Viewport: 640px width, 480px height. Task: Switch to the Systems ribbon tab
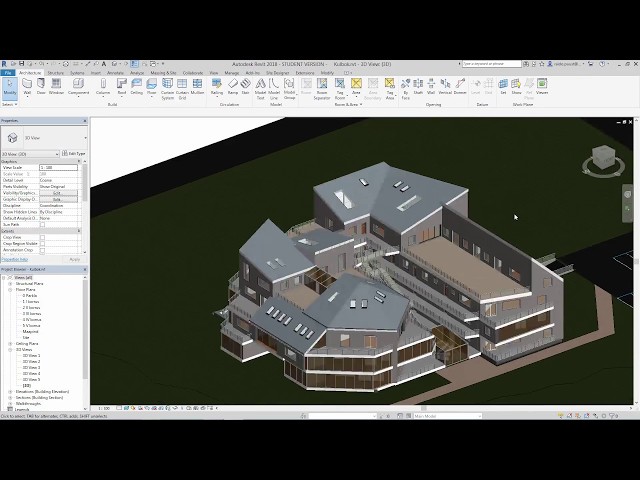77,73
